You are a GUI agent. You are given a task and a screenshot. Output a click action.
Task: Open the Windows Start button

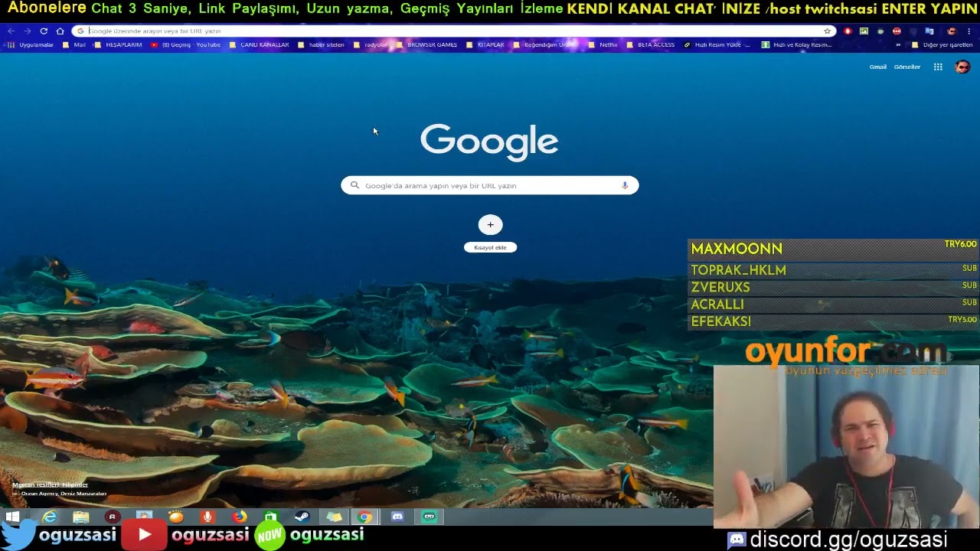12,517
